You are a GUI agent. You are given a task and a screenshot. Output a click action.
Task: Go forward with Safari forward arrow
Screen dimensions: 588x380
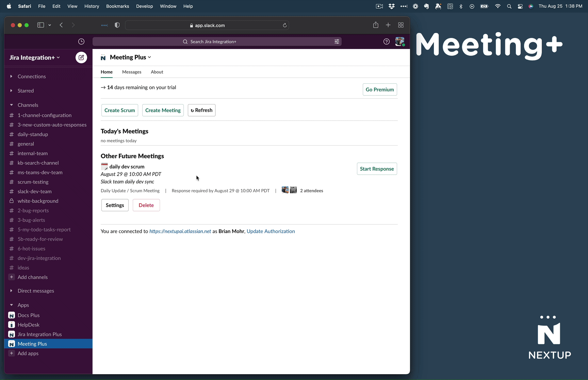[73, 25]
